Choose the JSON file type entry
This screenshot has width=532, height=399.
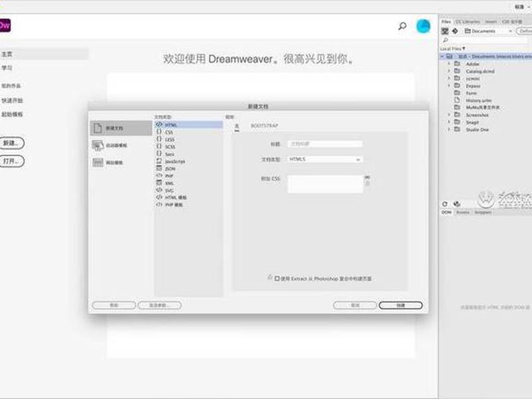(x=189, y=169)
